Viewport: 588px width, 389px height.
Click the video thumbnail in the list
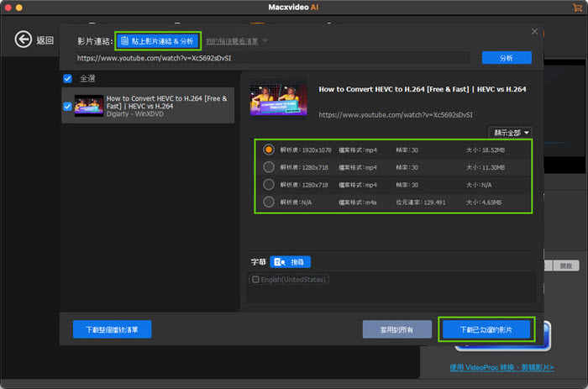pos(89,106)
